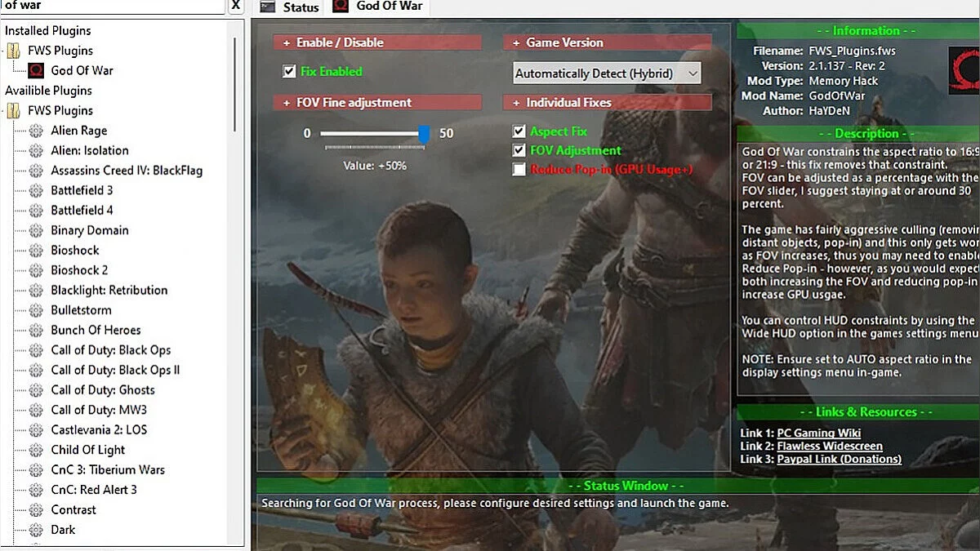Click the God Of War plugin icon in Installed Plugins
Viewport: 980px width, 551px height.
(36, 70)
